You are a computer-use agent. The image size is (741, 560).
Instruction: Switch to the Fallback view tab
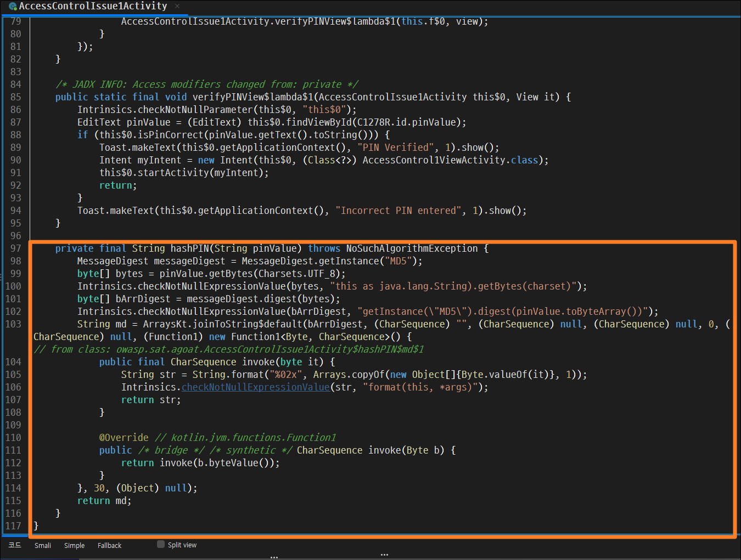(x=109, y=545)
